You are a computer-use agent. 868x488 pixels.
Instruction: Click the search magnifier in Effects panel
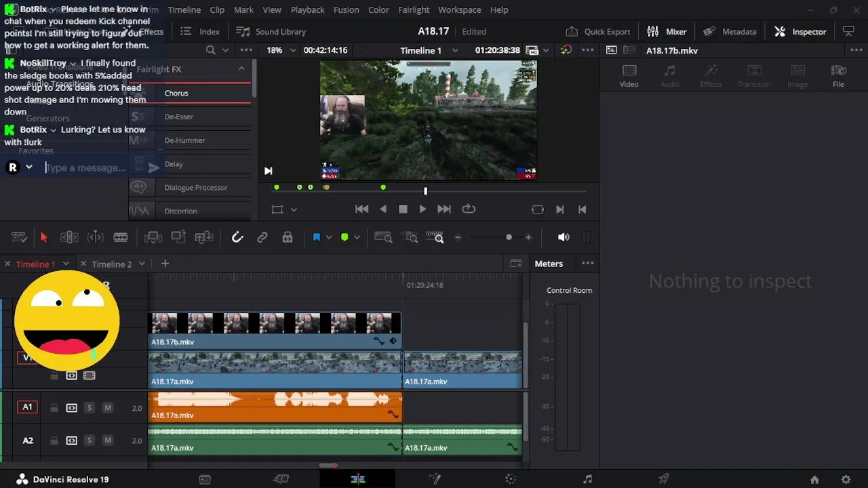211,50
